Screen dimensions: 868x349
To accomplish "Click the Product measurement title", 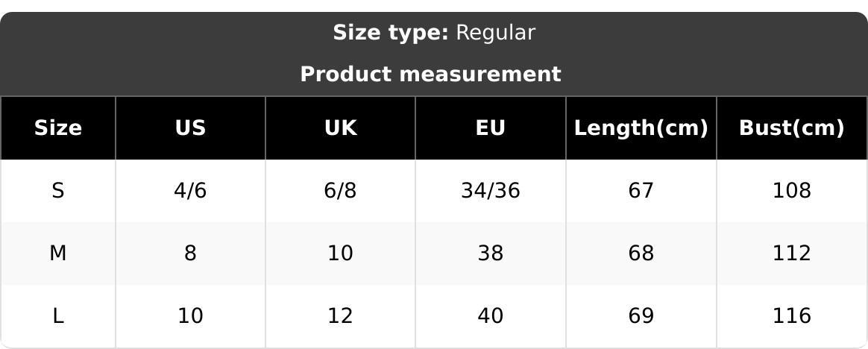I will 430,75.
